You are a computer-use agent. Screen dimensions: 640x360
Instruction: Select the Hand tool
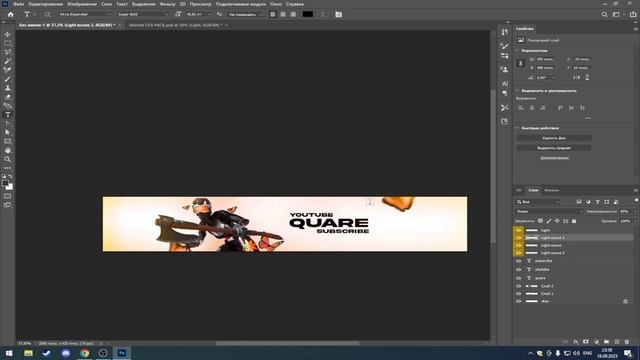point(7,150)
